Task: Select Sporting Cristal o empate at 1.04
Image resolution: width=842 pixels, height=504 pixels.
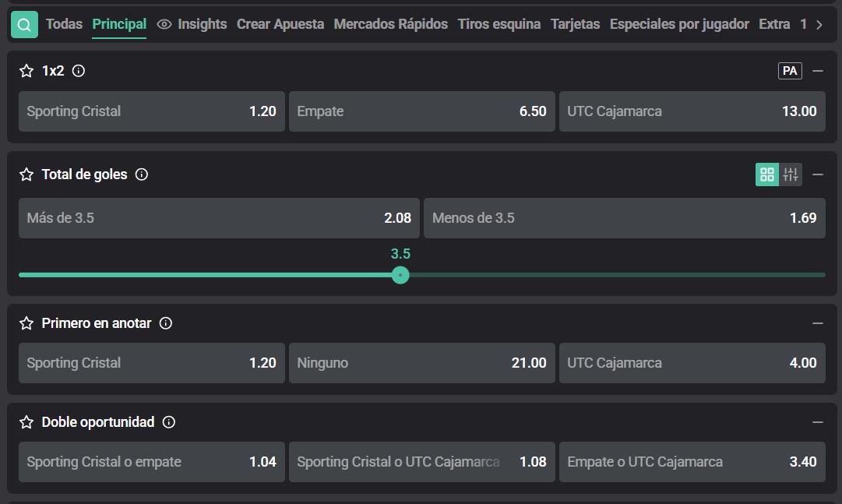Action: click(x=151, y=462)
